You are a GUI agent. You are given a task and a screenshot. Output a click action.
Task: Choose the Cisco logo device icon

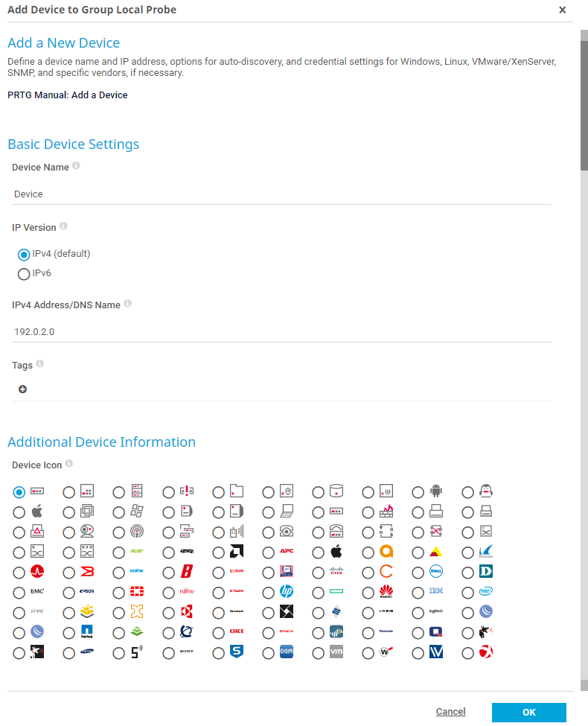point(319,573)
